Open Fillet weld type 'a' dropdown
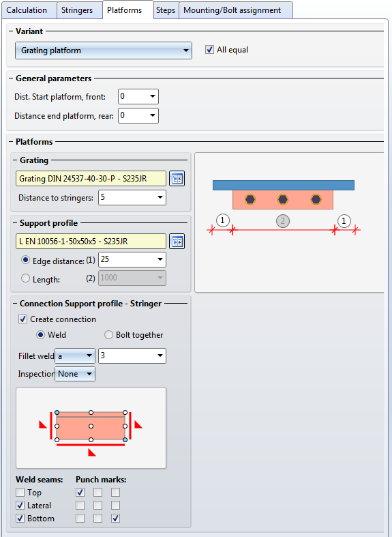 click(75, 355)
